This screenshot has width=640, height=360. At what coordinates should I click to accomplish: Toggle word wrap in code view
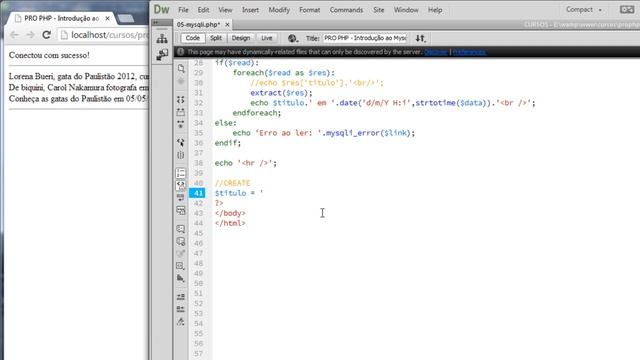[x=181, y=198]
